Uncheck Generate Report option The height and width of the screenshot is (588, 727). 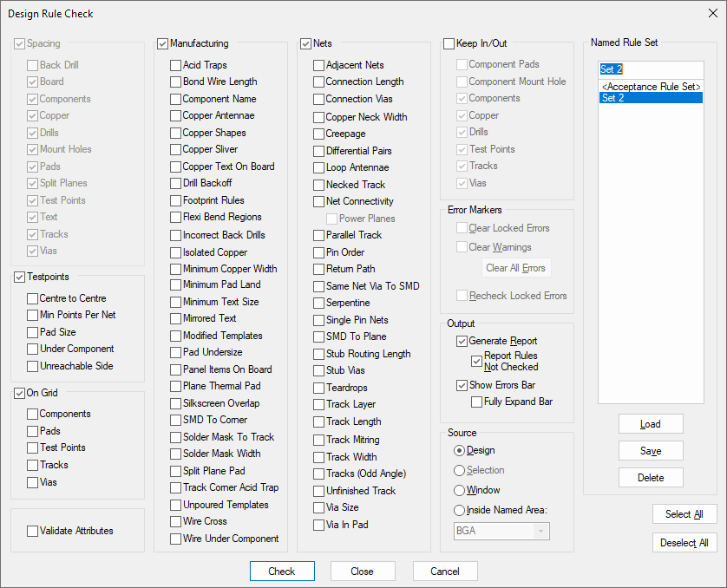[462, 342]
